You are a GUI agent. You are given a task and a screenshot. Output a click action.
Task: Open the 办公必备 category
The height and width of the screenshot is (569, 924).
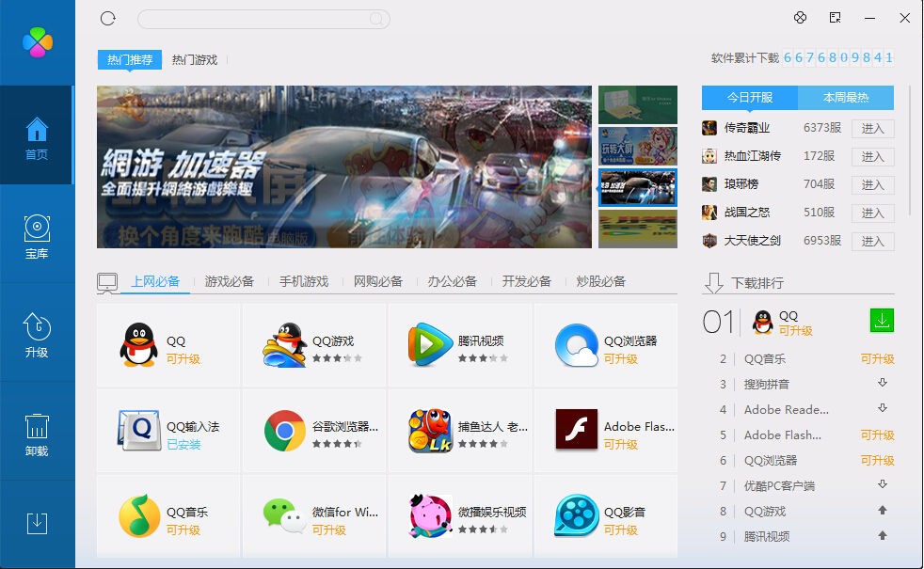[x=454, y=281]
